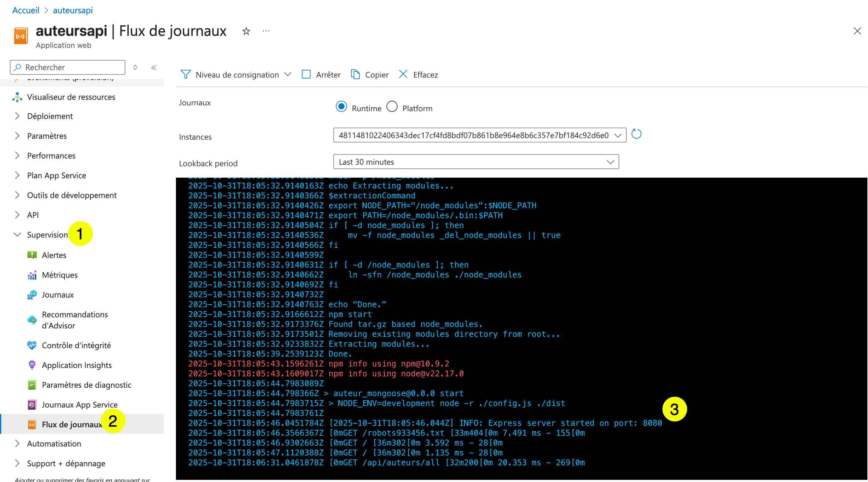Viewport: 868px width, 482px height.
Task: Switch logs to Platform option
Action: (x=392, y=106)
